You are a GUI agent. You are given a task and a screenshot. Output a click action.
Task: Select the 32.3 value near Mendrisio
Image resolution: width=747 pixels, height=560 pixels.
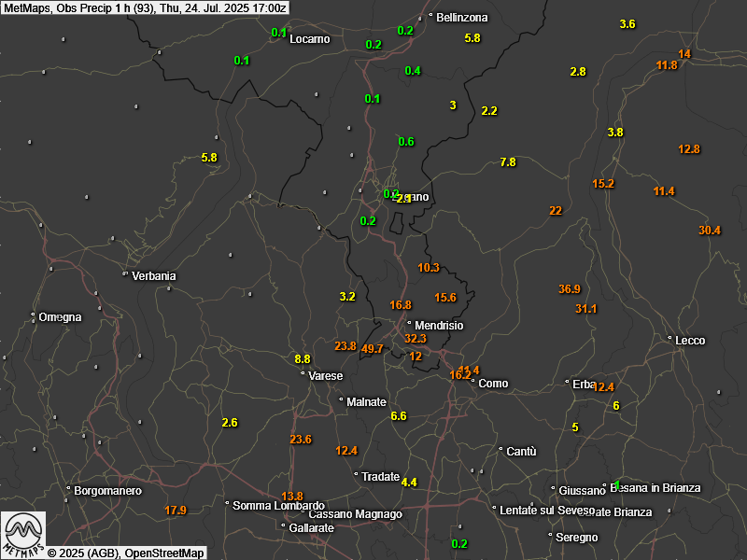click(x=416, y=339)
